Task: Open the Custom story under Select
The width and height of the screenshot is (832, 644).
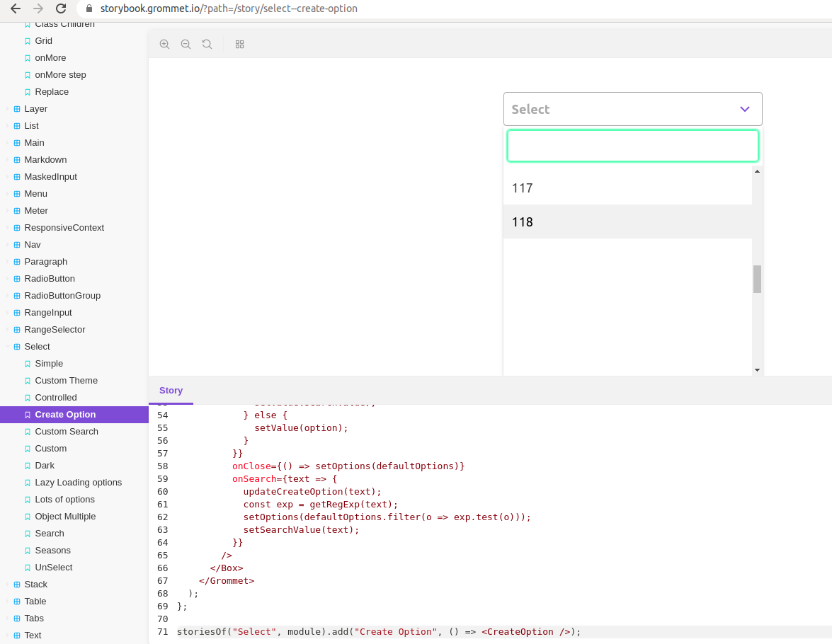Action: [x=50, y=448]
